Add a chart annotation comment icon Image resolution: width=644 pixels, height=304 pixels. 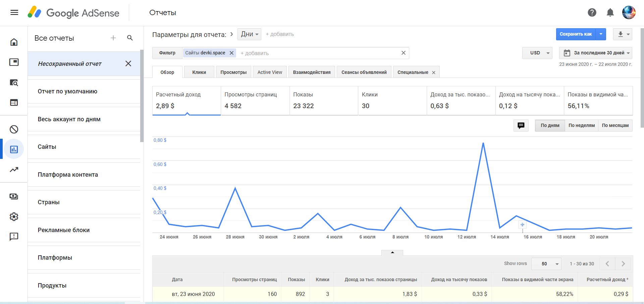click(521, 125)
